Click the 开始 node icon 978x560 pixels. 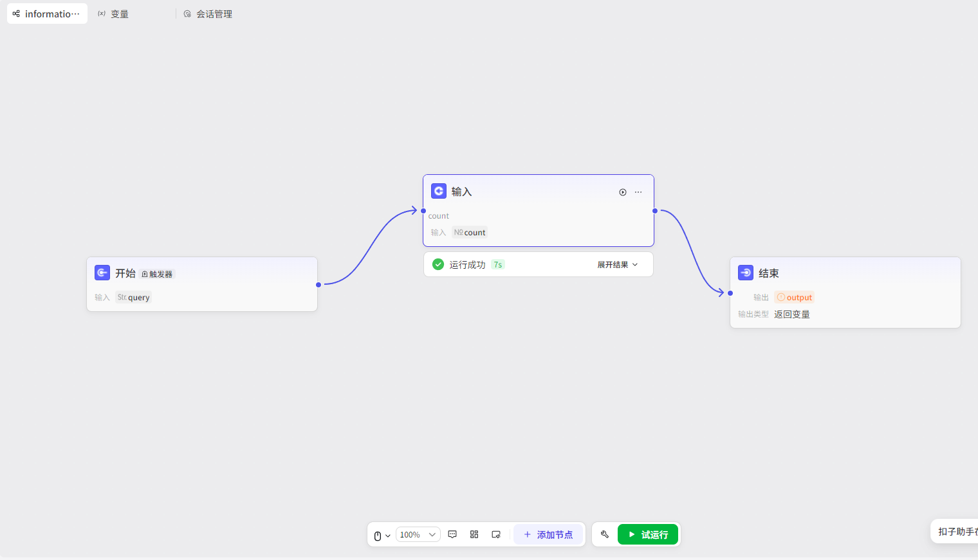tap(102, 273)
